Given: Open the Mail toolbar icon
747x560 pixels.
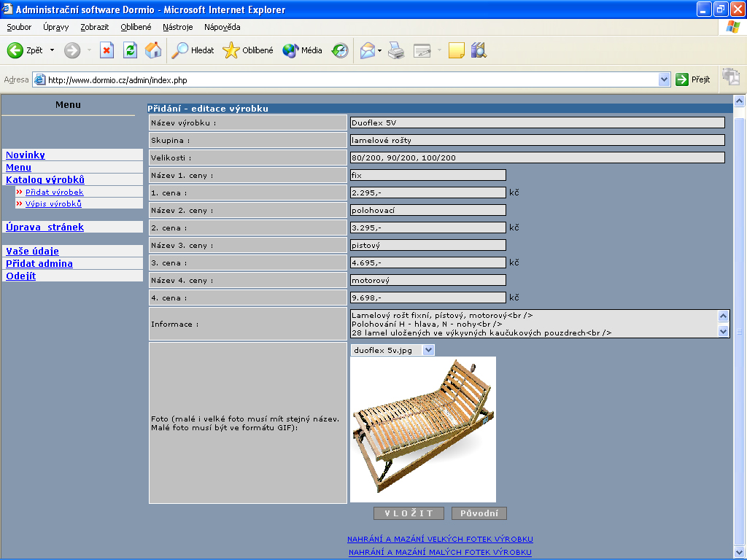Looking at the screenshot, I should (x=367, y=50).
